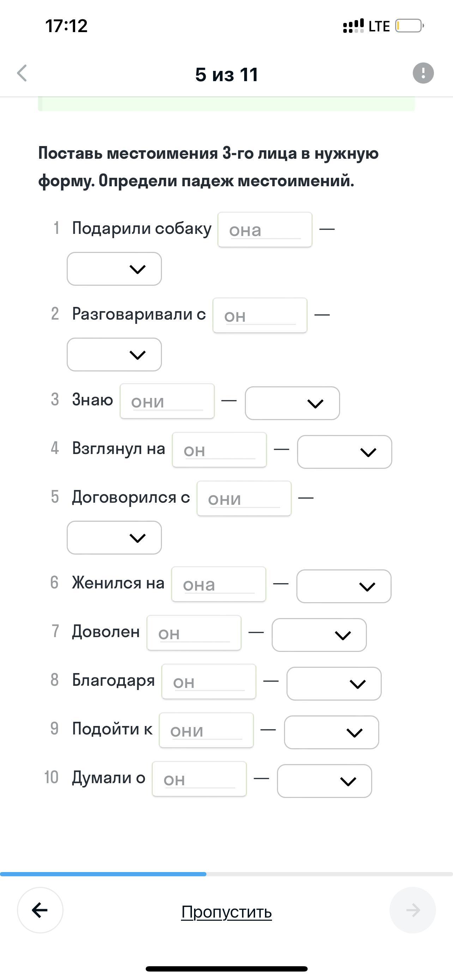Expand case dropdown for 'Взглянул на'
The width and height of the screenshot is (453, 980).
pos(345,452)
